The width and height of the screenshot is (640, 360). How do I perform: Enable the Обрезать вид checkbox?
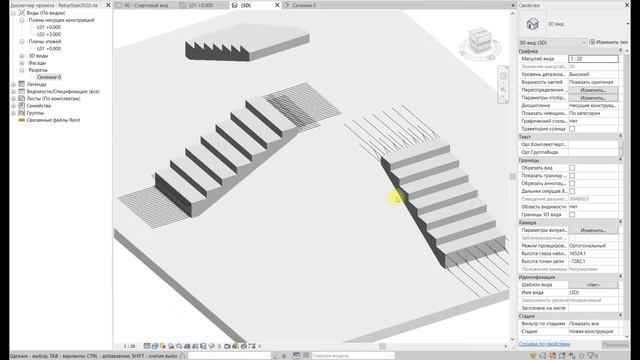point(572,168)
